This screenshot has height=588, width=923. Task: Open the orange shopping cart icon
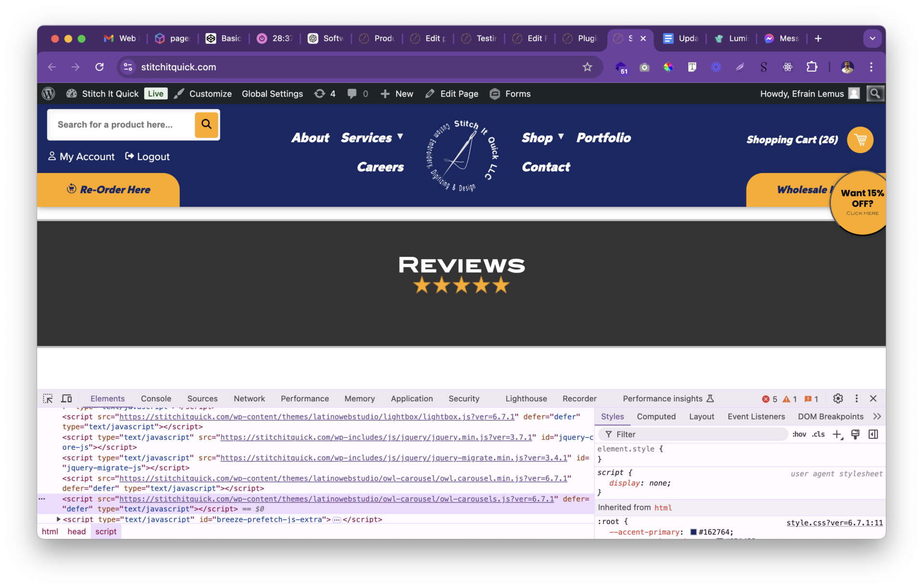tap(861, 140)
